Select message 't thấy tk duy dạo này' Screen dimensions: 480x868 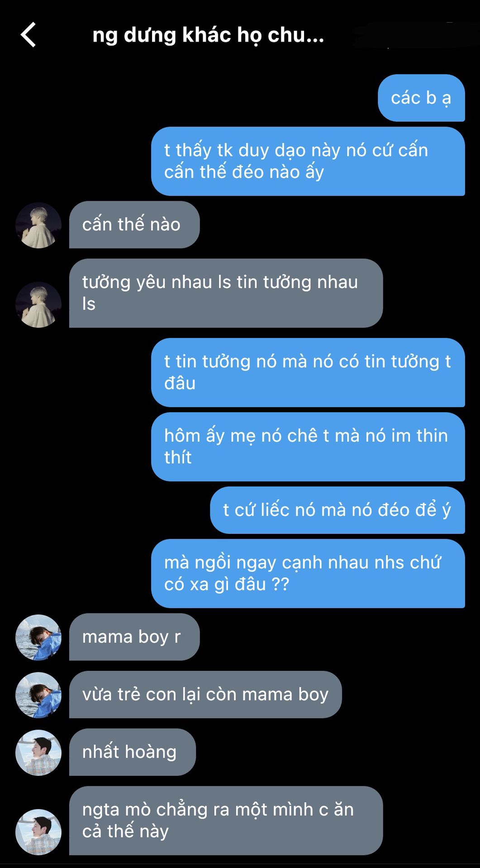pos(308,161)
